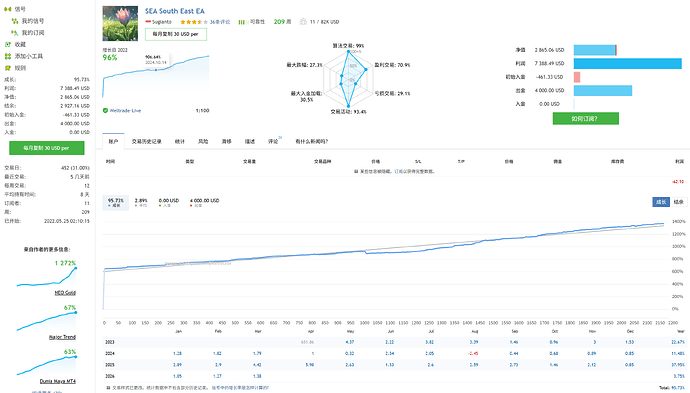Click the subscribers icon beside 11 / 82K USD
This screenshot has width=690, height=393.
click(x=303, y=22)
